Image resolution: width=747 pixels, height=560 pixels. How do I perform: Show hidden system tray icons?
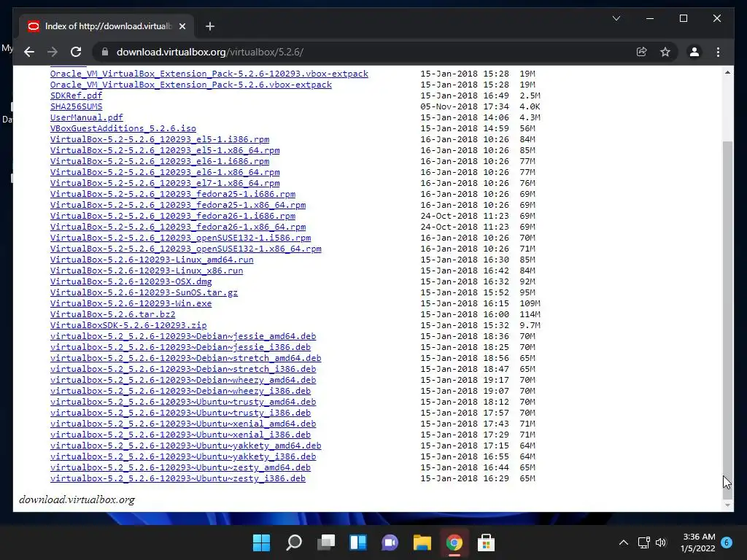(623, 542)
